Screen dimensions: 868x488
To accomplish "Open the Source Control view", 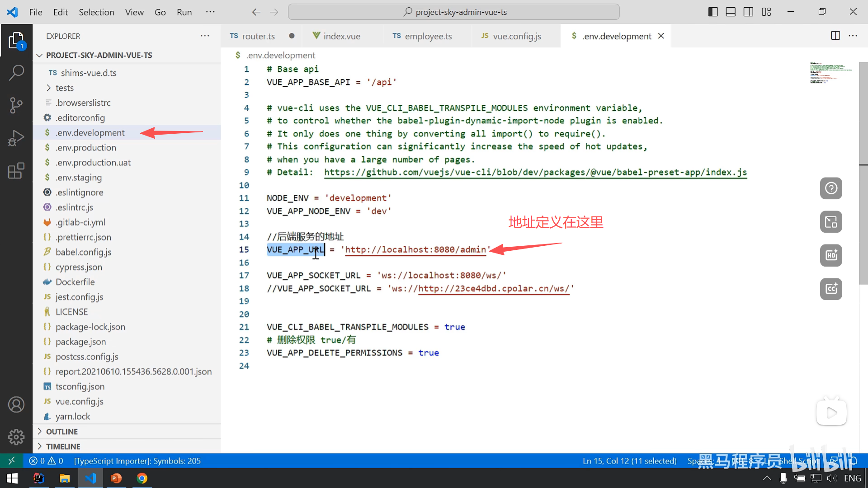I will click(16, 105).
